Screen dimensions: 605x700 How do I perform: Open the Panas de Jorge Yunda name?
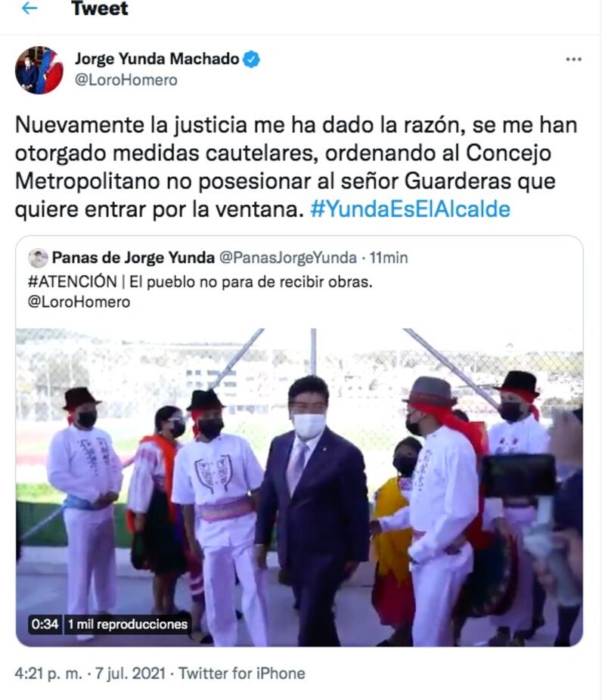(133, 258)
